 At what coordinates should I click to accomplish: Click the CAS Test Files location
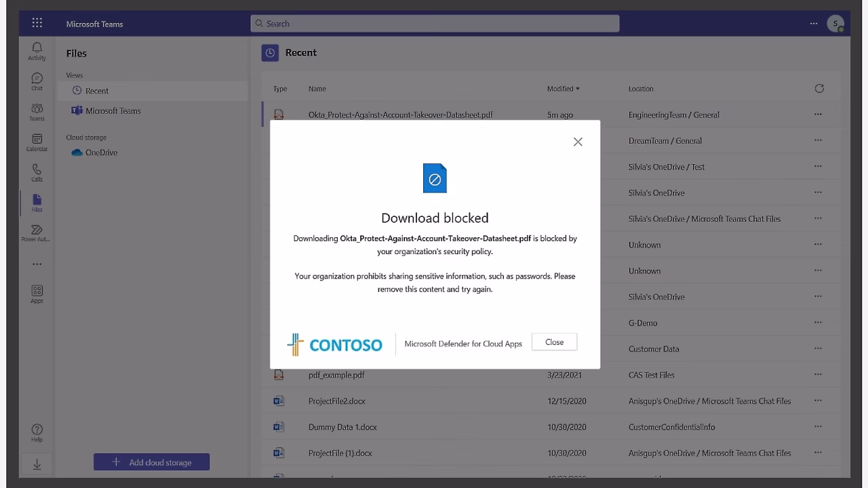tap(652, 375)
